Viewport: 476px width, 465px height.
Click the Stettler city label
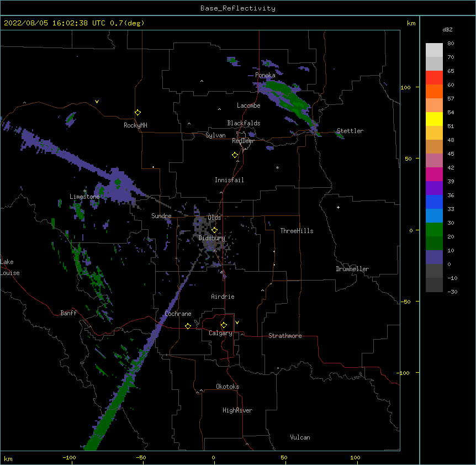[x=350, y=131]
